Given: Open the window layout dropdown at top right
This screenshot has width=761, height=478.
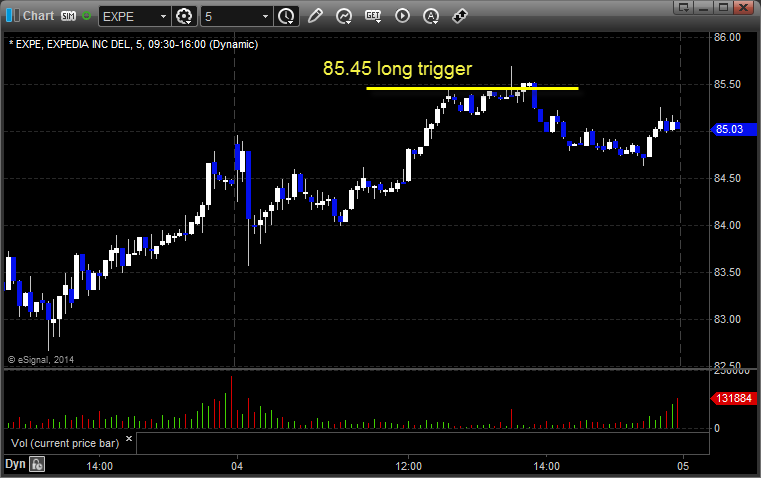Looking at the screenshot, I should pos(684,7).
